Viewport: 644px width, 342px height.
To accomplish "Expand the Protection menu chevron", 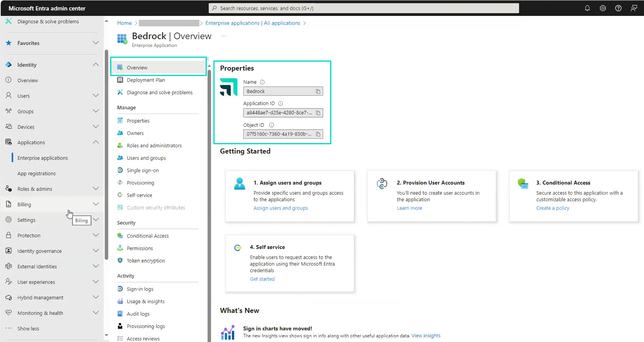I will [x=96, y=235].
